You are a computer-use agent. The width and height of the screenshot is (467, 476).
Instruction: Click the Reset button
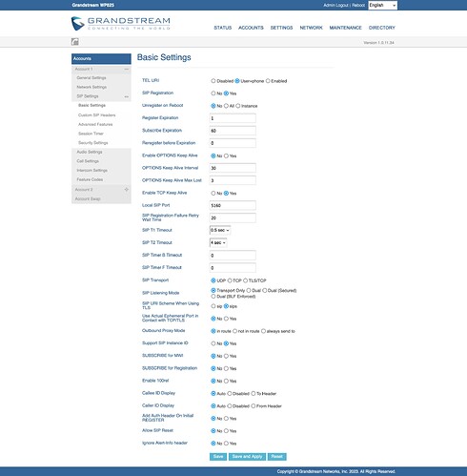coord(276,457)
